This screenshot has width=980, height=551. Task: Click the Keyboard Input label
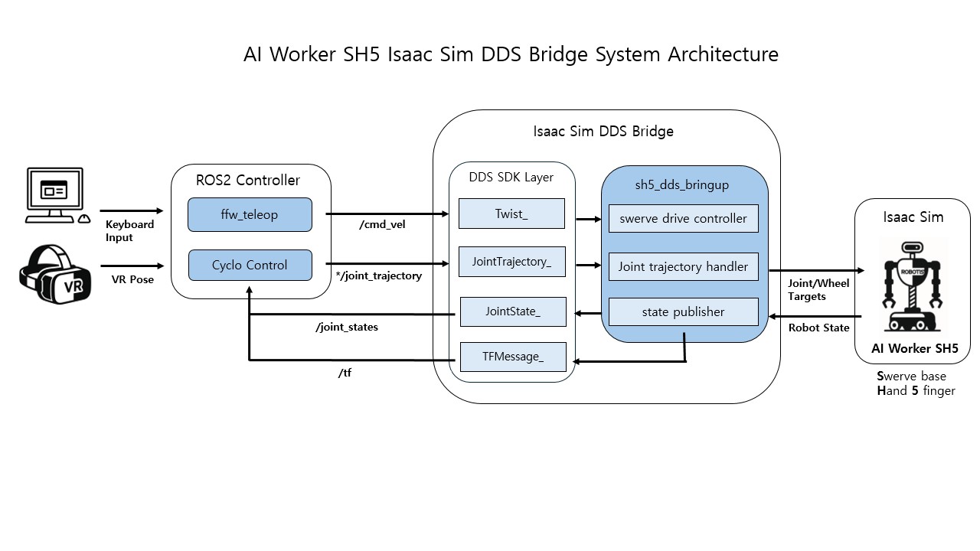click(130, 231)
